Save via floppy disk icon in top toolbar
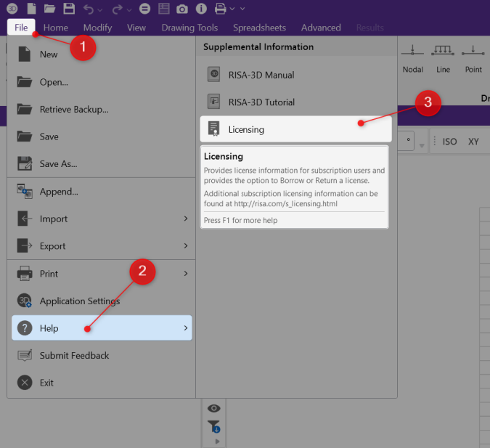490x448 pixels. (x=69, y=9)
